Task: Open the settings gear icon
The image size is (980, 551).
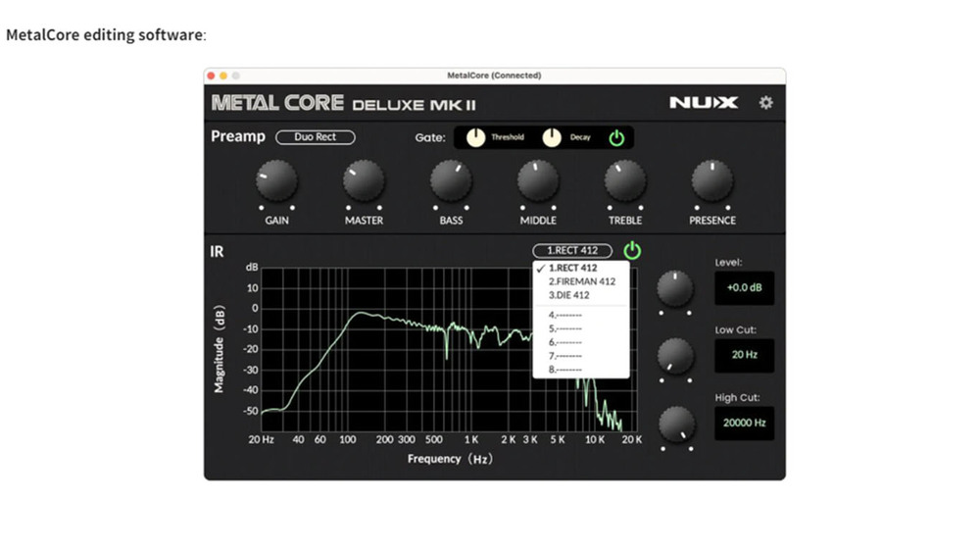Action: coord(765,103)
